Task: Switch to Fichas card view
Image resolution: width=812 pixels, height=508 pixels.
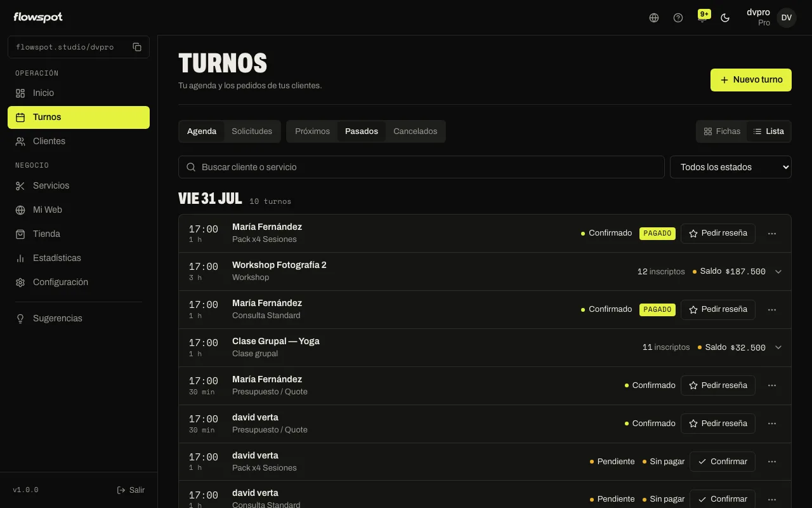Action: click(x=722, y=131)
